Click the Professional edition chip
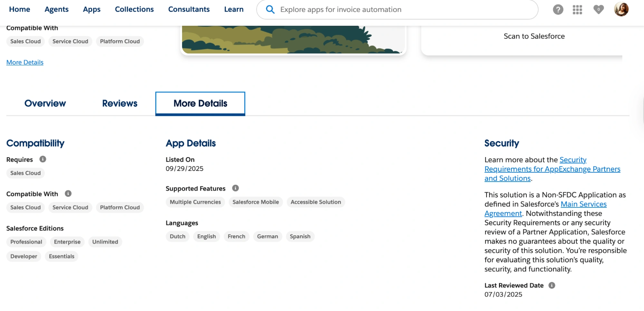 point(26,242)
